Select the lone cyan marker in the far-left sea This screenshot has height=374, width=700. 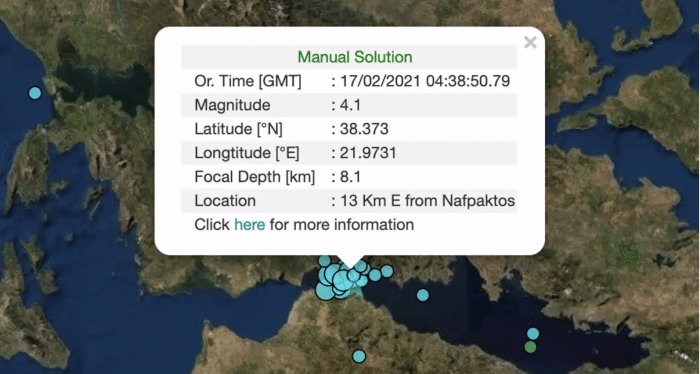coord(35,93)
